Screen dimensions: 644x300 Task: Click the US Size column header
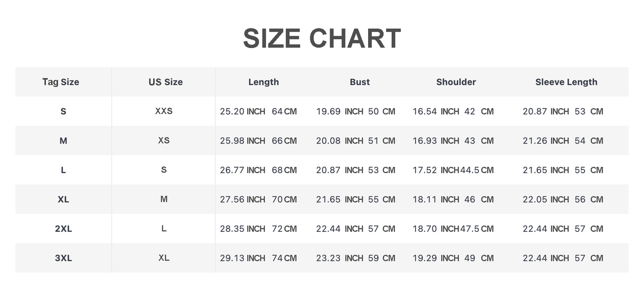[x=165, y=82]
